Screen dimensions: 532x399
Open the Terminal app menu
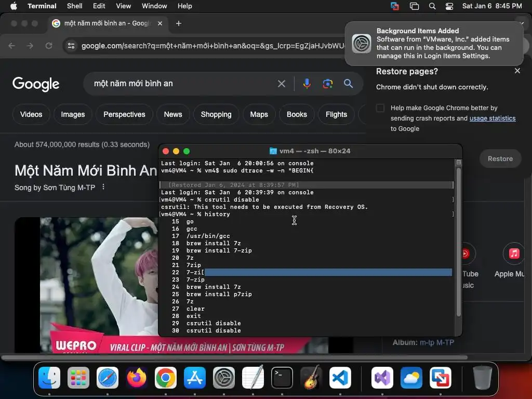coord(42,6)
